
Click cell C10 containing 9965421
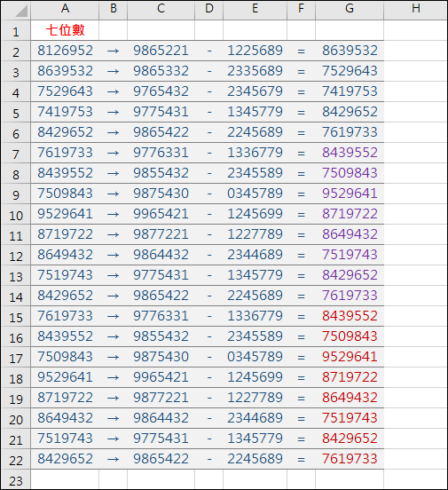coord(161,214)
